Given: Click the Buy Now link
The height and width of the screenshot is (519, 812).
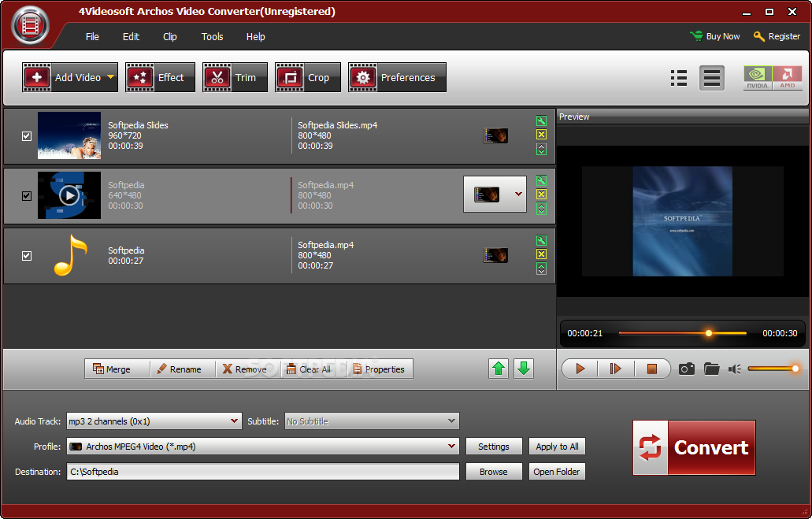Looking at the screenshot, I should [x=715, y=36].
